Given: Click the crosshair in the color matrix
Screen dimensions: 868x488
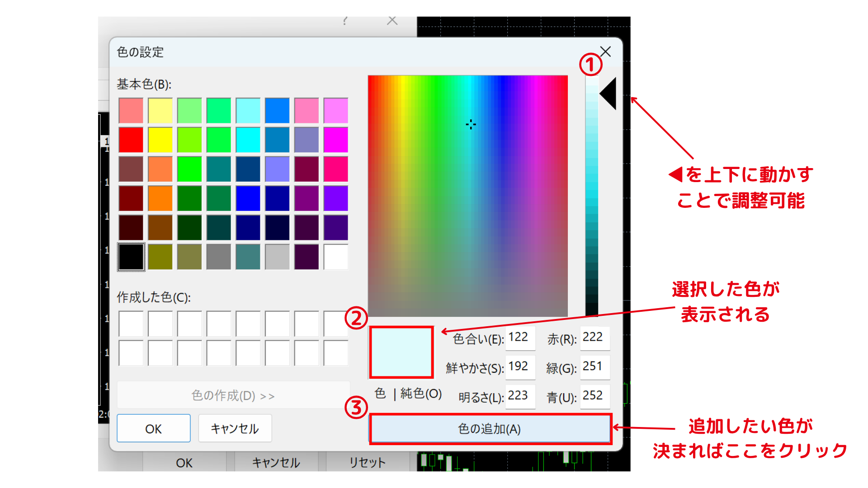Looking at the screenshot, I should (x=470, y=124).
